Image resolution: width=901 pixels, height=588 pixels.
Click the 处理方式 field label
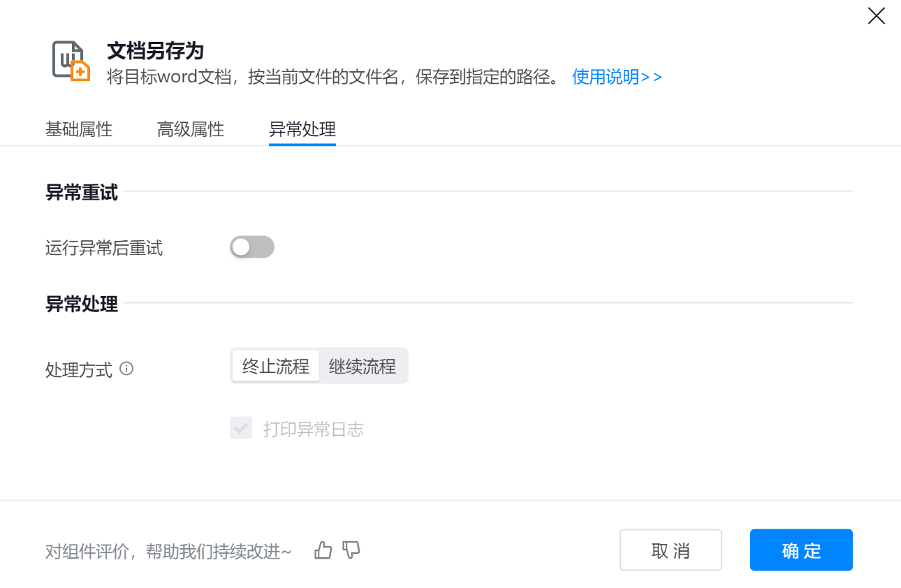[79, 369]
